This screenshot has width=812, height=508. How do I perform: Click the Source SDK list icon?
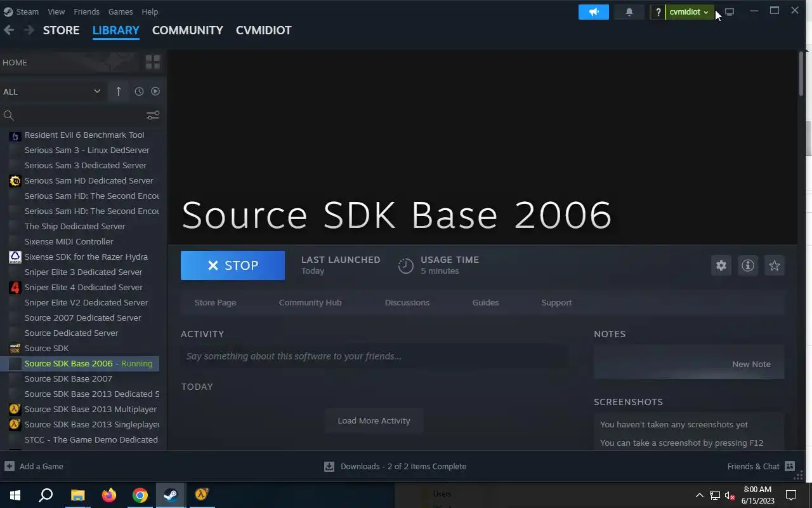point(15,348)
